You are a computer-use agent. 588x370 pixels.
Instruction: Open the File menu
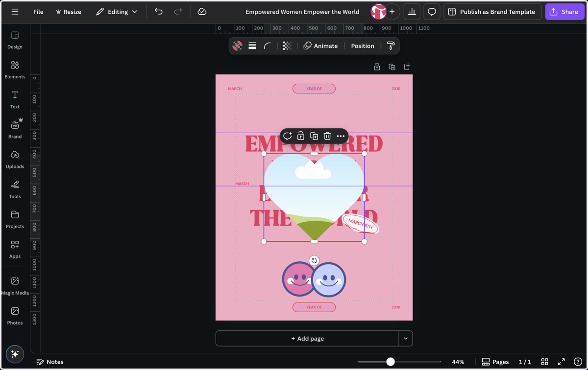coord(38,12)
